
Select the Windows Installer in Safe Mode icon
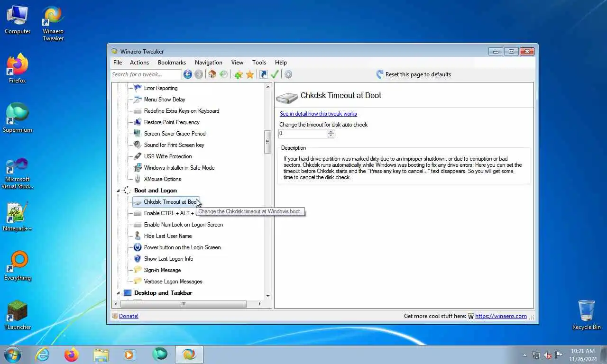click(138, 168)
